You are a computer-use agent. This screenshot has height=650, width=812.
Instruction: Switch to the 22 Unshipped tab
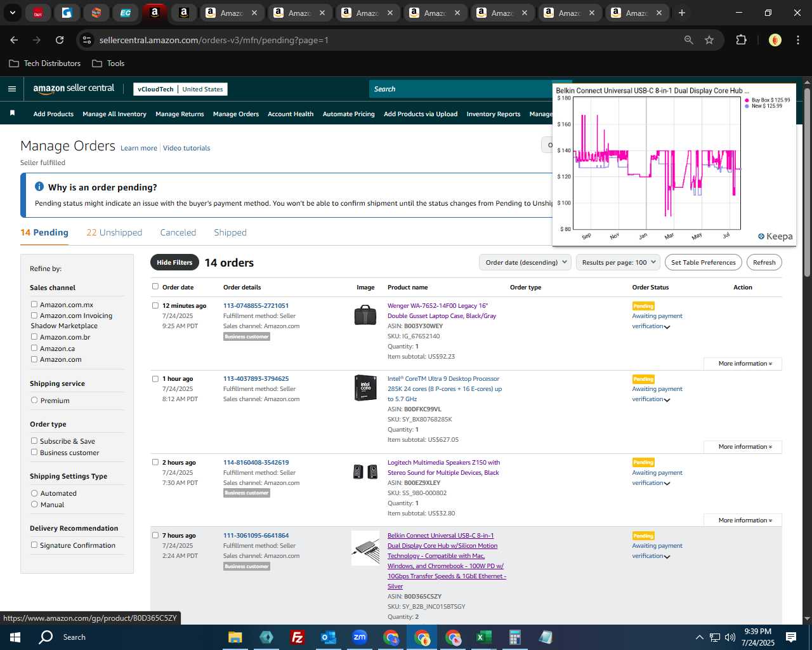[114, 232]
